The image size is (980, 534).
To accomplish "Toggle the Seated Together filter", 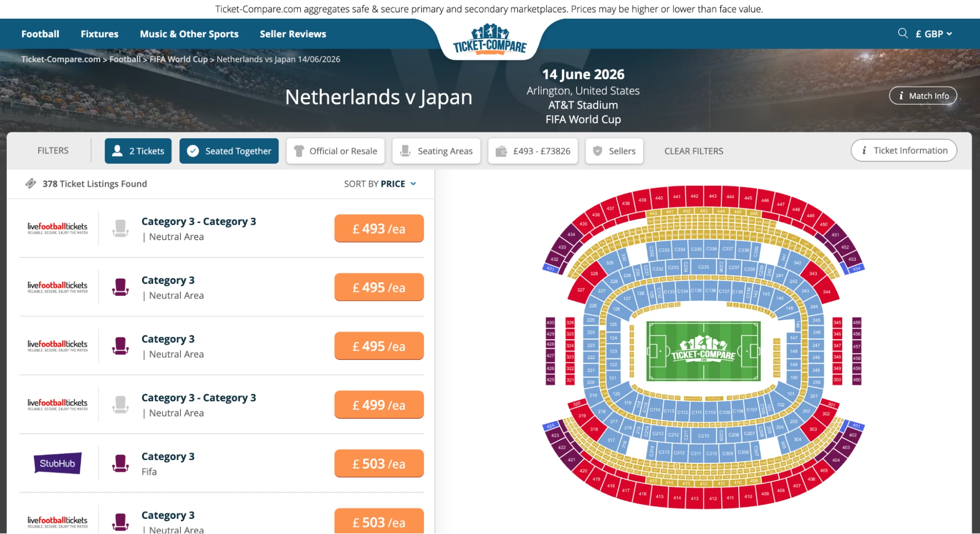I will 229,151.
